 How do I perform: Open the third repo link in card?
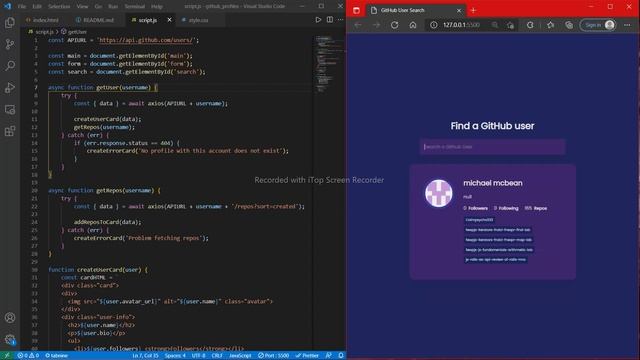tap(498, 240)
